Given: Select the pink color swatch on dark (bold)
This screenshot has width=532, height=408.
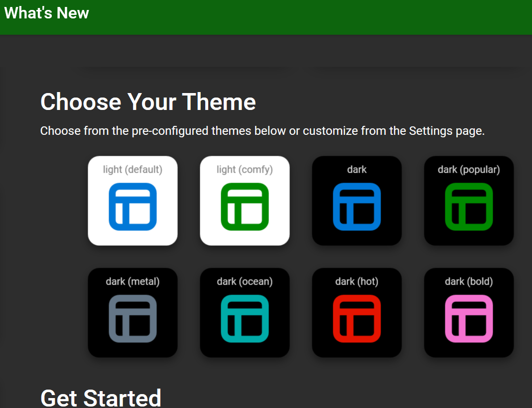Looking at the screenshot, I should 469,318.
